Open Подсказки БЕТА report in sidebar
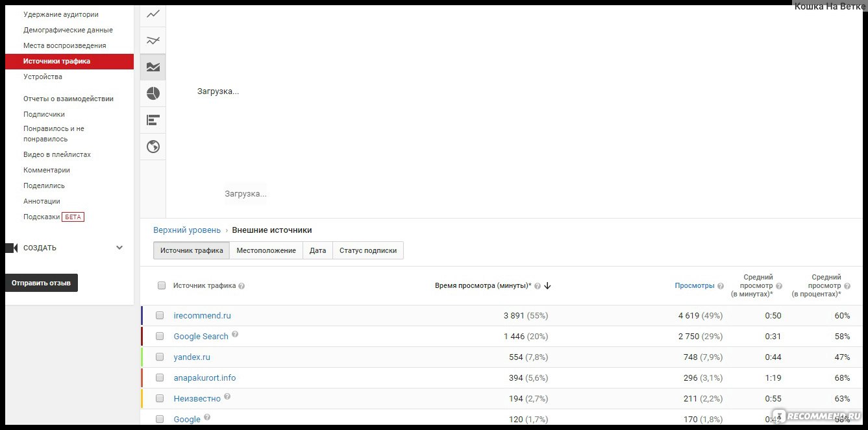The height and width of the screenshot is (430, 868). pyautogui.click(x=54, y=217)
